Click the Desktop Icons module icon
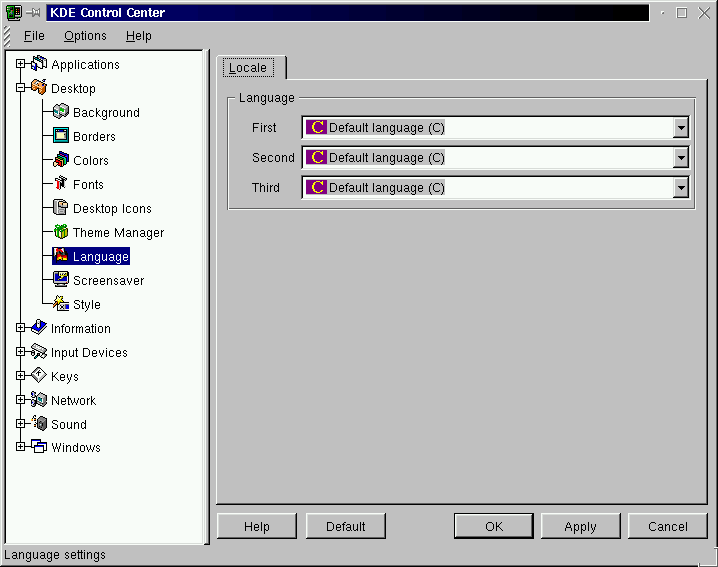Screen dimensions: 718x567 tap(60, 208)
